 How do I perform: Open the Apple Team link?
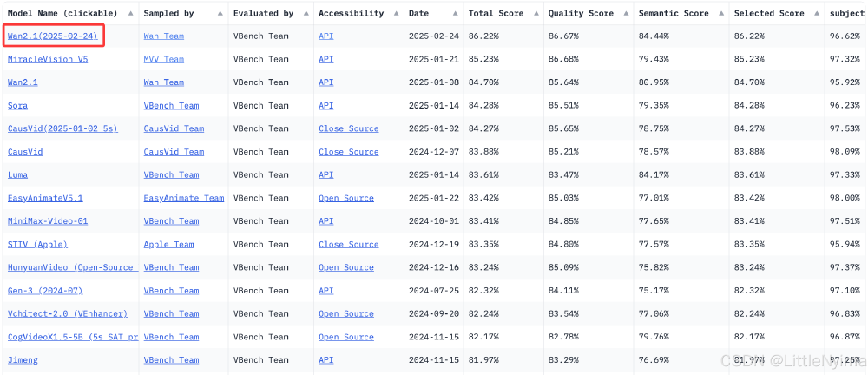pyautogui.click(x=168, y=245)
